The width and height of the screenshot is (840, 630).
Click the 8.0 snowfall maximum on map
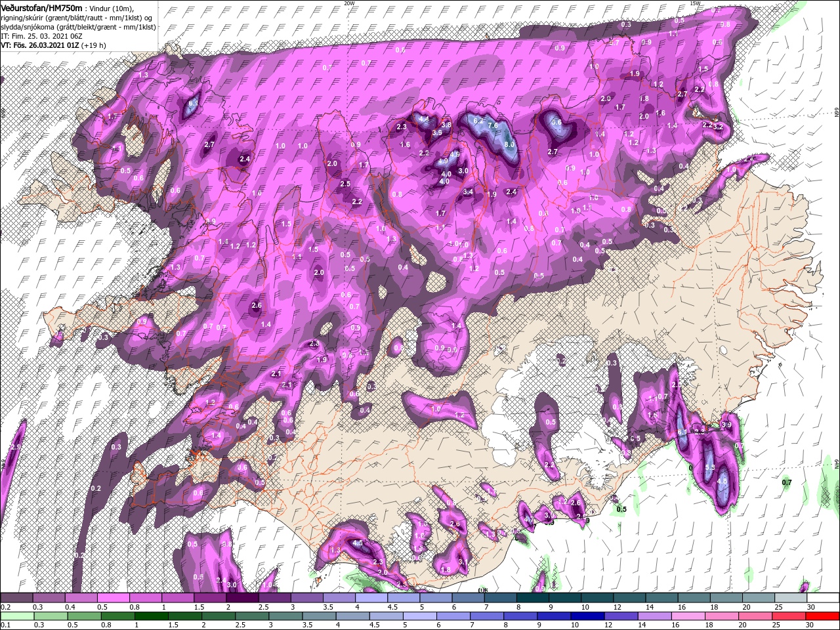[509, 144]
